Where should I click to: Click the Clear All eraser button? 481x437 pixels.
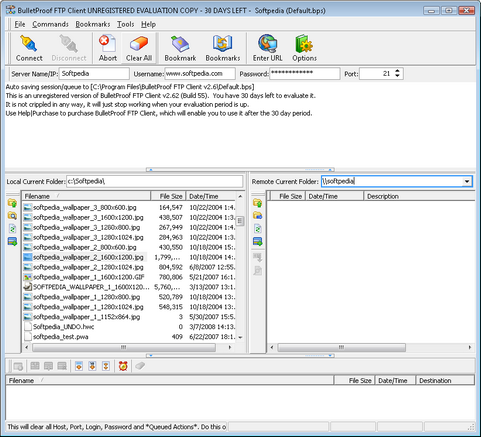(x=139, y=48)
